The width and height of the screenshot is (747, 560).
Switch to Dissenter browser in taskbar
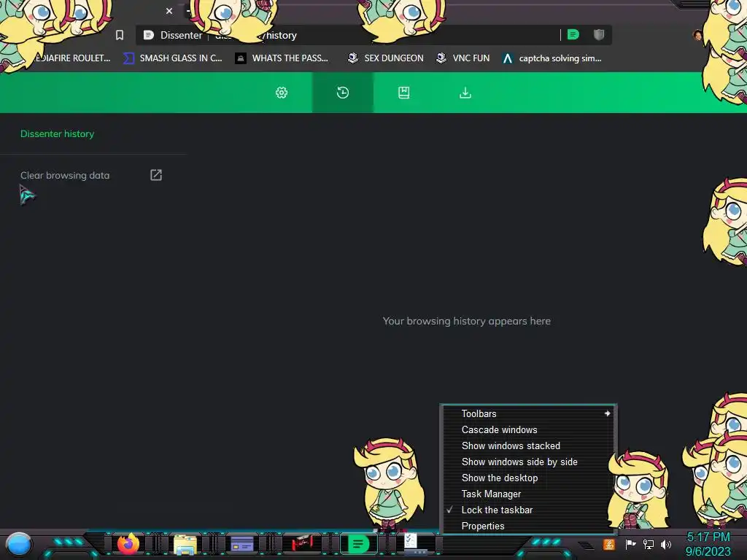click(358, 544)
